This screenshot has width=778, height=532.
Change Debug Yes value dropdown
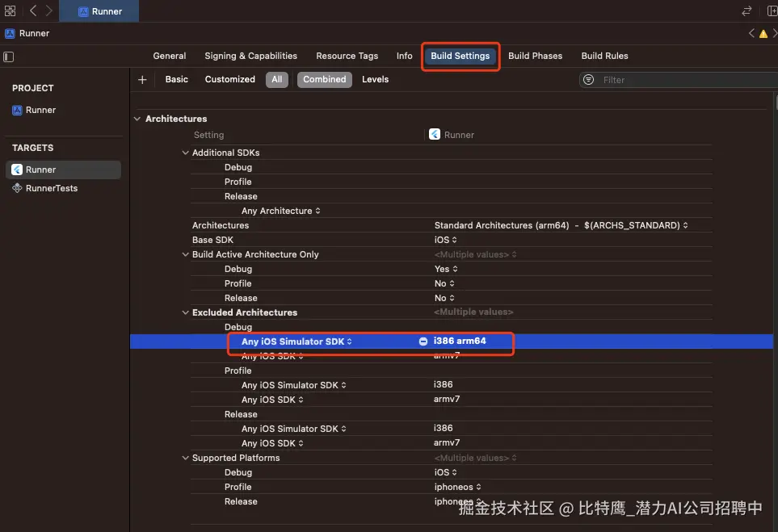[446, 269]
